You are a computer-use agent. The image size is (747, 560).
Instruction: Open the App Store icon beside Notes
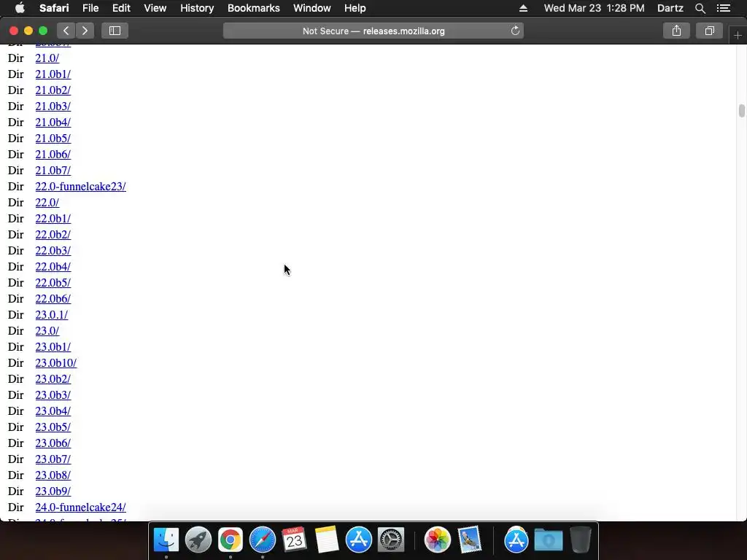(x=359, y=540)
